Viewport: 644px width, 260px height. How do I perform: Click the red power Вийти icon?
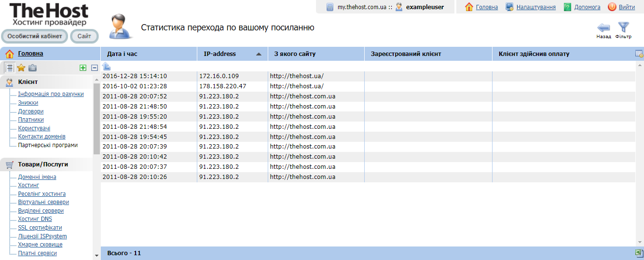tap(612, 7)
